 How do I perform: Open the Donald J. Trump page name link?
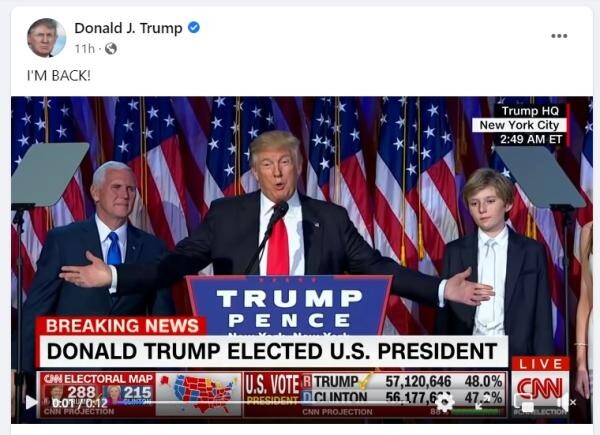(128, 28)
